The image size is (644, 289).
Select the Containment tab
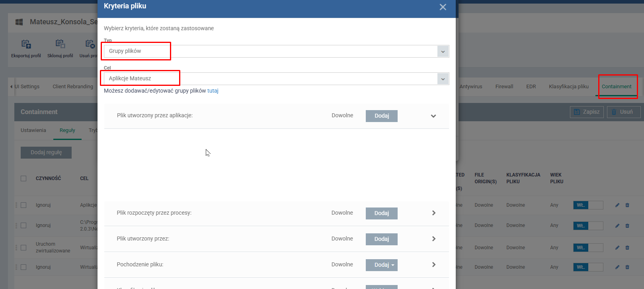click(617, 87)
